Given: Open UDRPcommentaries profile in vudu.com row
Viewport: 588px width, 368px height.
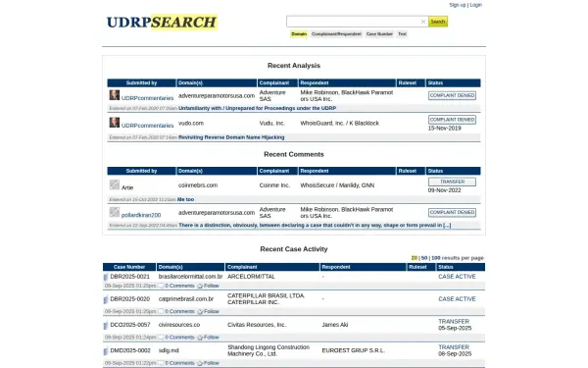Looking at the screenshot, I should point(147,126).
